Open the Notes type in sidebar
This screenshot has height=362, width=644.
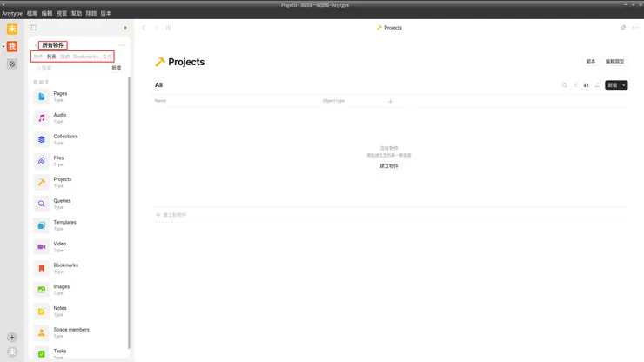[x=80, y=311]
